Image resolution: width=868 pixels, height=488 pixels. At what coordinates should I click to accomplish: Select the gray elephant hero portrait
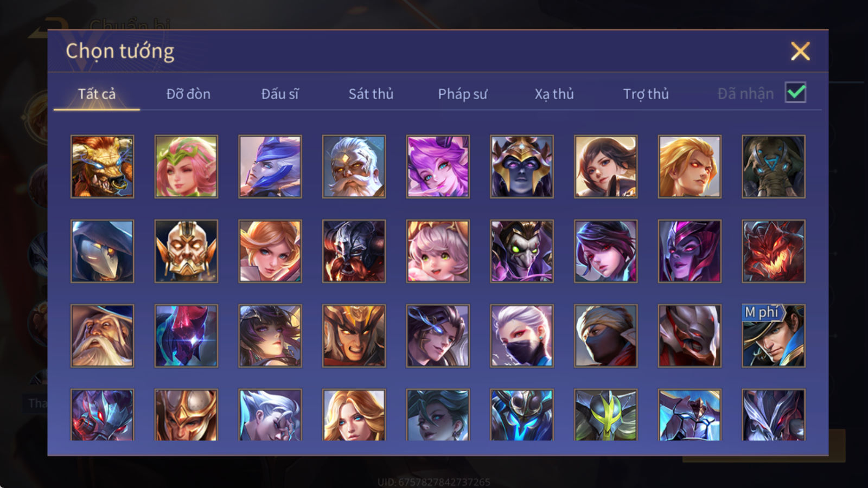774,166
